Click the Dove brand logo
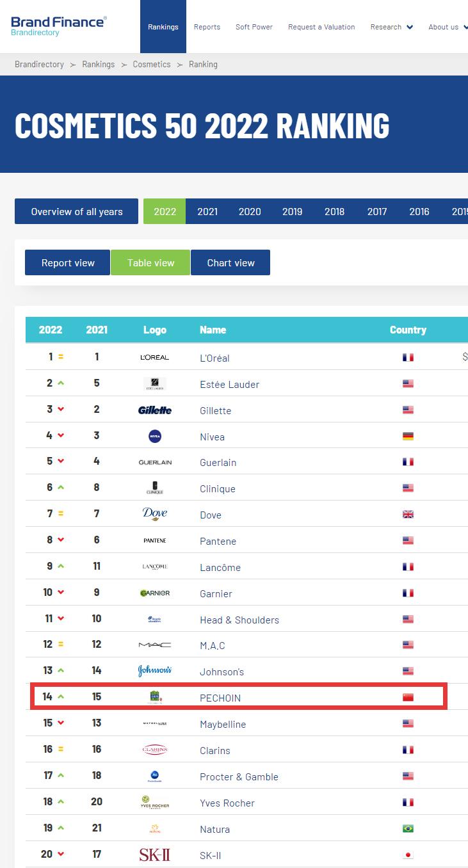This screenshot has height=868, width=468. pyautogui.click(x=155, y=514)
